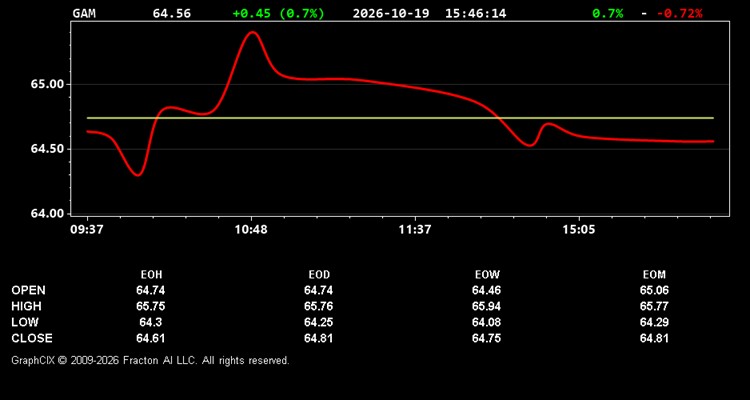This screenshot has width=750, height=400.
Task: Click the 64.50 y-axis label
Action: pyautogui.click(x=47, y=149)
